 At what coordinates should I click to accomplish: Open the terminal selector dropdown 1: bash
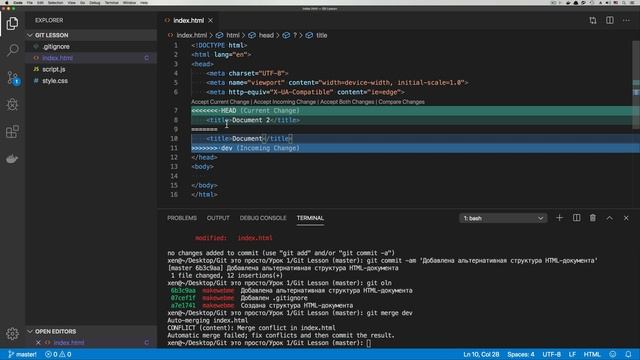pos(503,218)
